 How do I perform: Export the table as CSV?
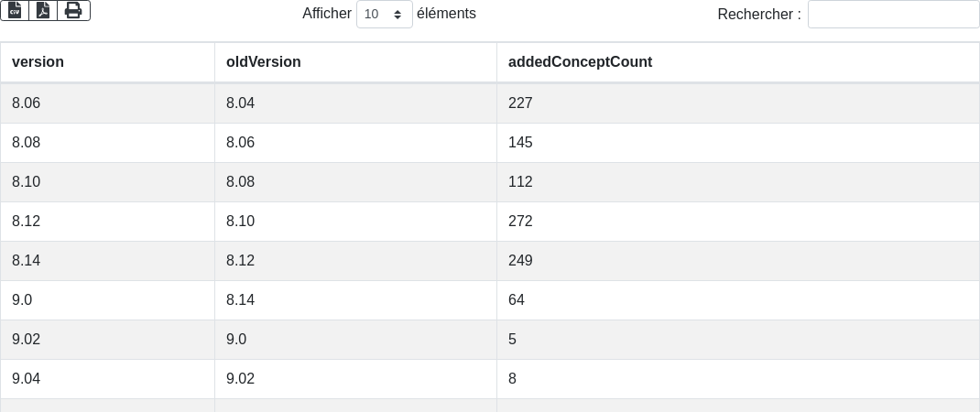click(x=15, y=10)
